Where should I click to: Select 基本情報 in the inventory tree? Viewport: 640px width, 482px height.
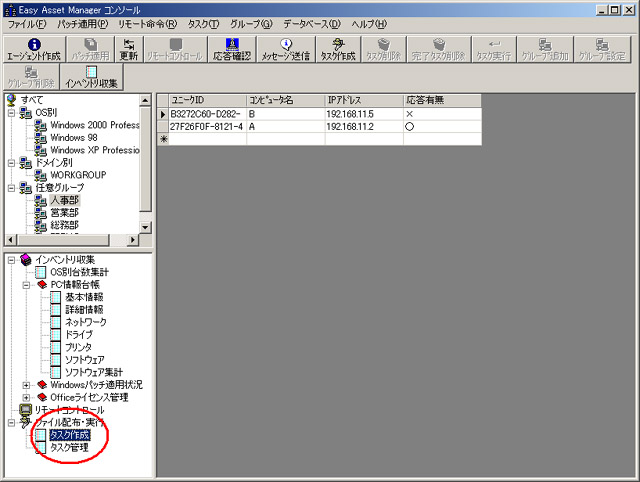tap(84, 297)
